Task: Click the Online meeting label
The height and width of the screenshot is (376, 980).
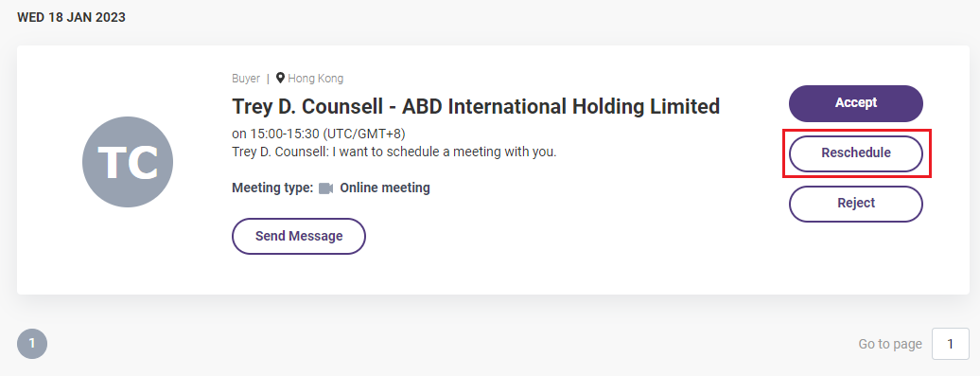Action: [385, 188]
